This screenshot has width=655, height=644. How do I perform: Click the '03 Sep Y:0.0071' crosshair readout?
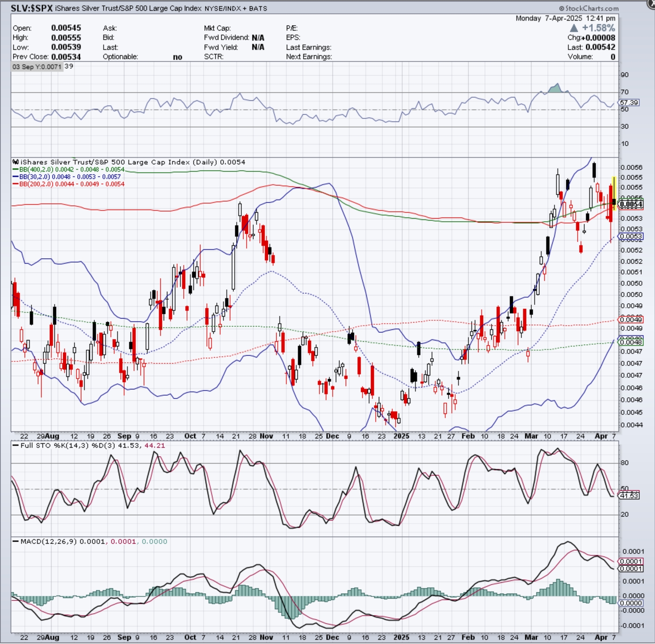click(x=37, y=67)
